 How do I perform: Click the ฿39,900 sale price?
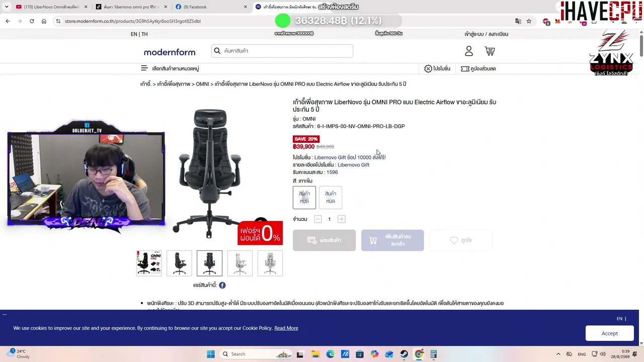(303, 147)
